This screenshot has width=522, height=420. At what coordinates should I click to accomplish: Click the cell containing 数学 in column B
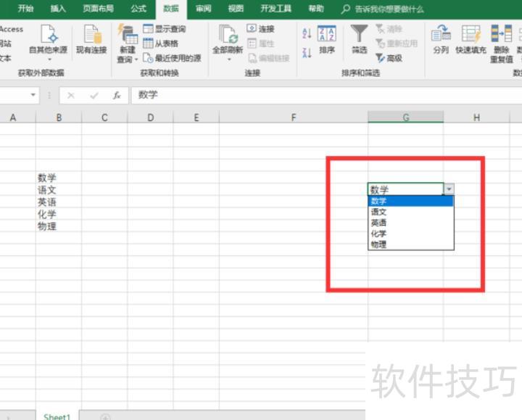pos(59,178)
